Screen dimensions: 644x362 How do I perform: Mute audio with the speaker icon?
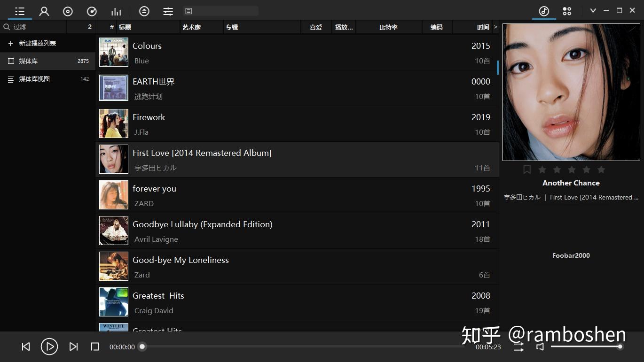click(x=540, y=347)
